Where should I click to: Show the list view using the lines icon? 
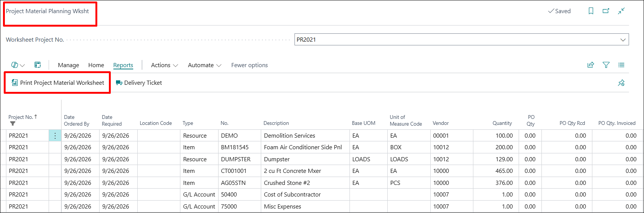pyautogui.click(x=621, y=65)
